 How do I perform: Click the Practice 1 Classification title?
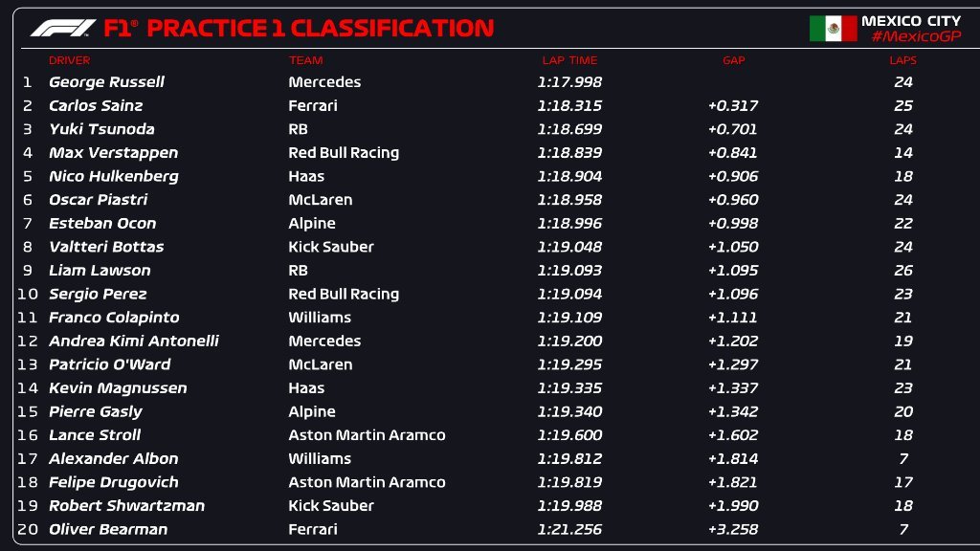(x=299, y=29)
